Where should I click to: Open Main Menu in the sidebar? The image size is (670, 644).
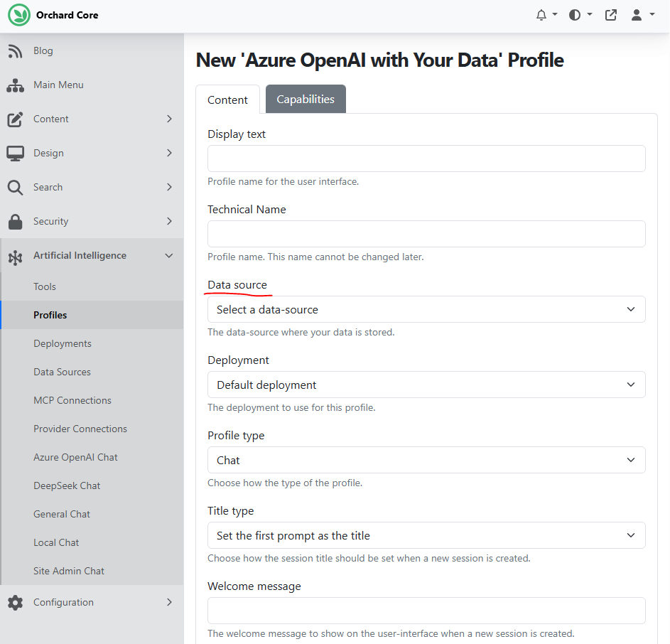[58, 85]
